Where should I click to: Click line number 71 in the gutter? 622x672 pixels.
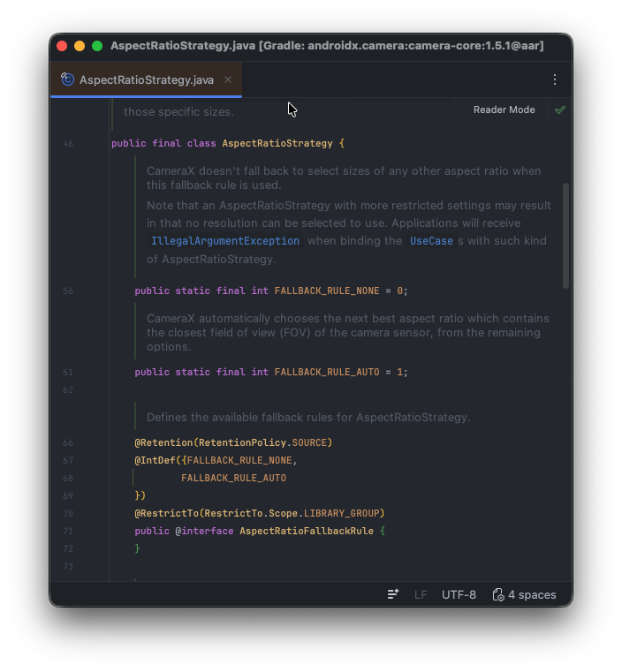pos(68,532)
